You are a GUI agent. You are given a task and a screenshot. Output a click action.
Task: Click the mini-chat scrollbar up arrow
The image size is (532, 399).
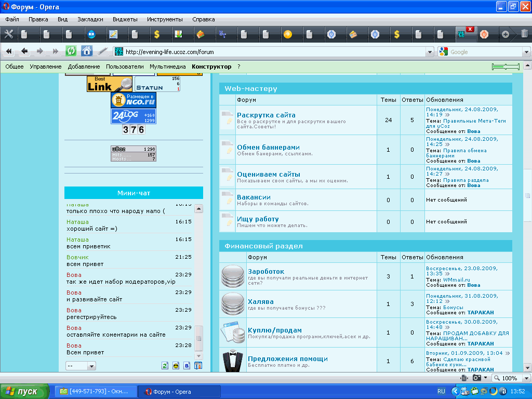pos(199,209)
